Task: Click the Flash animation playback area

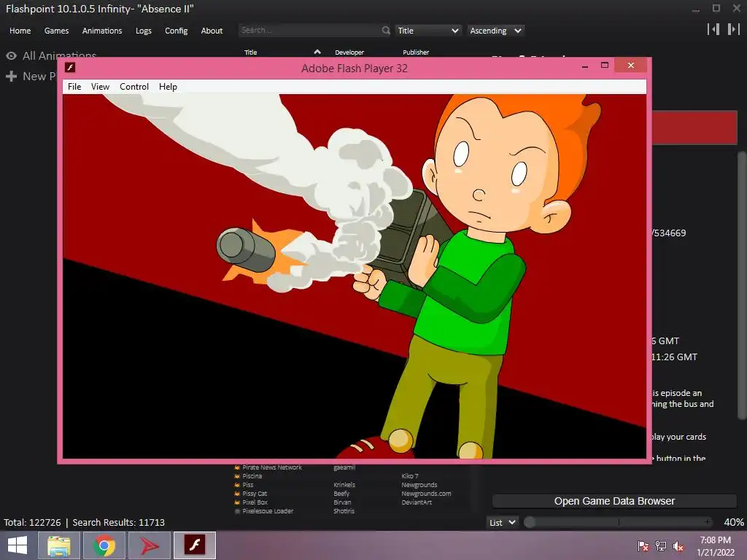Action: pos(355,276)
